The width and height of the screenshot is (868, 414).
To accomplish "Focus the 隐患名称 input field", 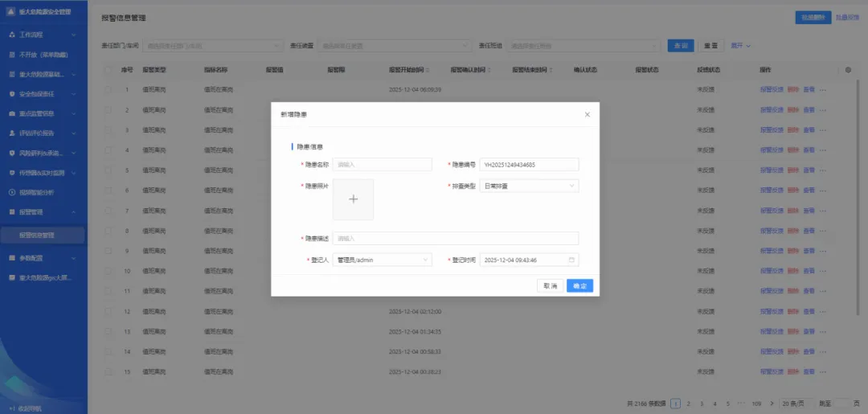I will click(382, 164).
